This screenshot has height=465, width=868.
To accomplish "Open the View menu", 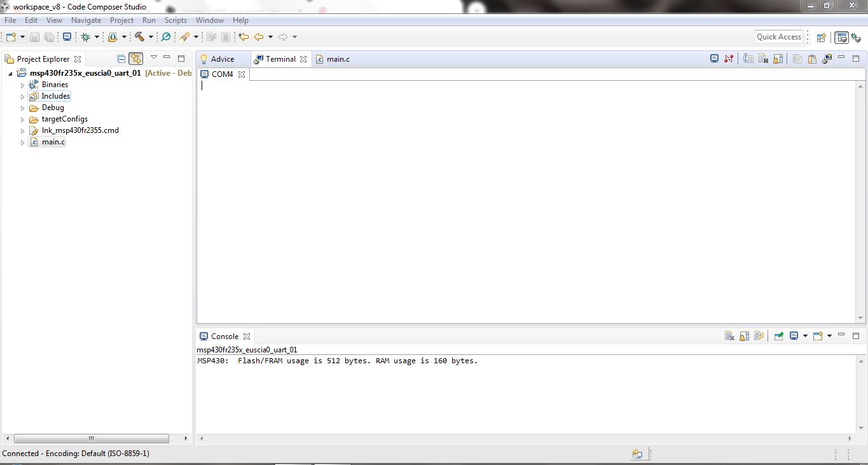I will click(54, 20).
